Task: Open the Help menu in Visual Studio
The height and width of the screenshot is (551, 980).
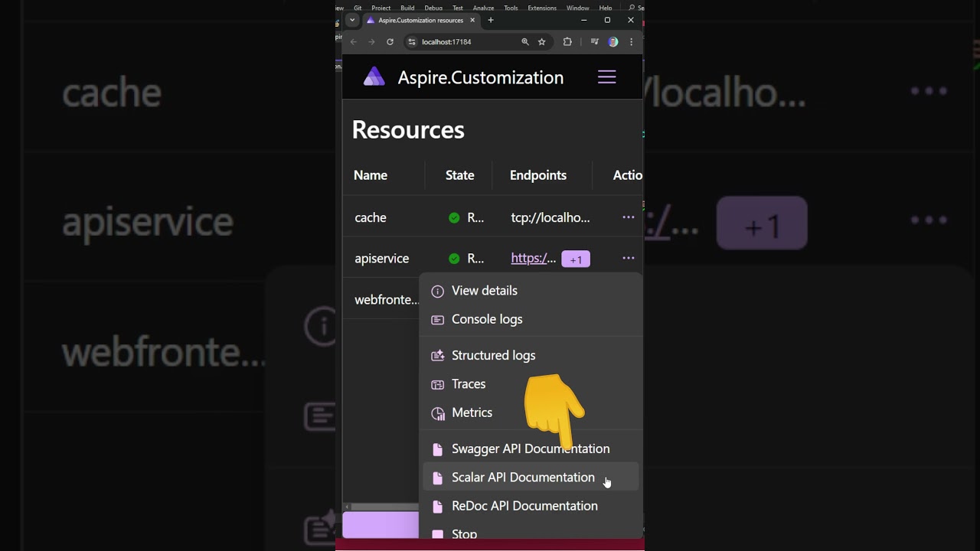Action: 606,8
